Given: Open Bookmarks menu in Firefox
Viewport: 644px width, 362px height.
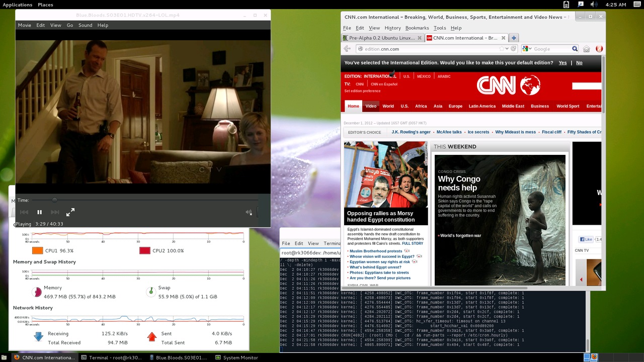Looking at the screenshot, I should [417, 28].
